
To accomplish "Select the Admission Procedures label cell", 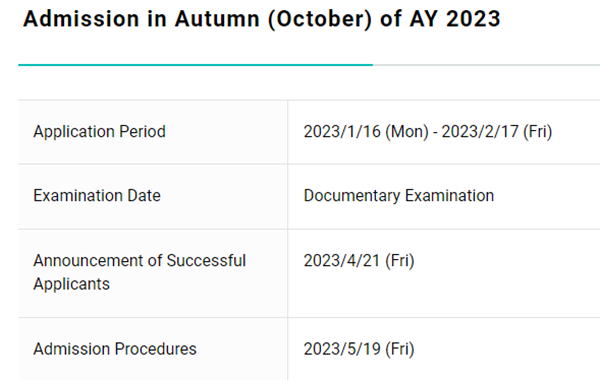I will coord(153,349).
